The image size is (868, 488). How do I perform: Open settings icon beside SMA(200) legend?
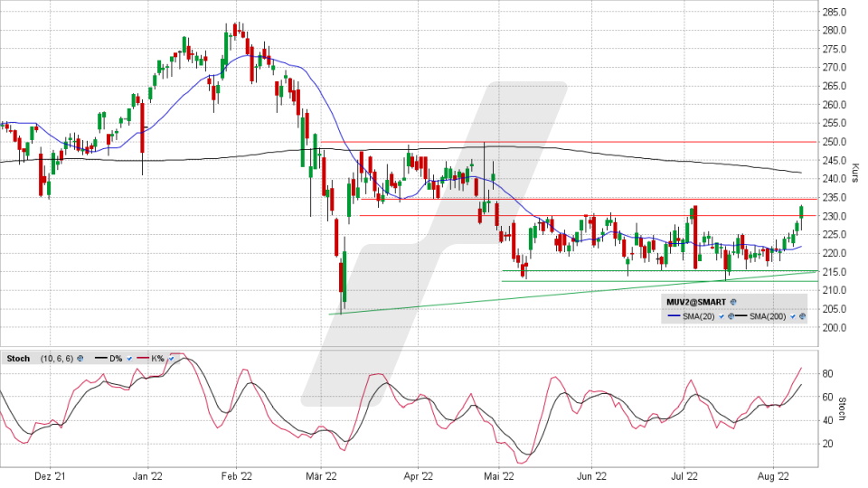802,316
